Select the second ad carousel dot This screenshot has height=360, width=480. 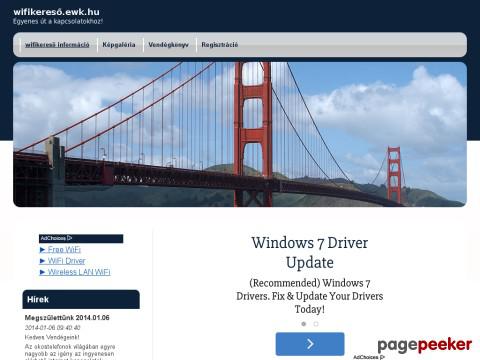pyautogui.click(x=316, y=324)
